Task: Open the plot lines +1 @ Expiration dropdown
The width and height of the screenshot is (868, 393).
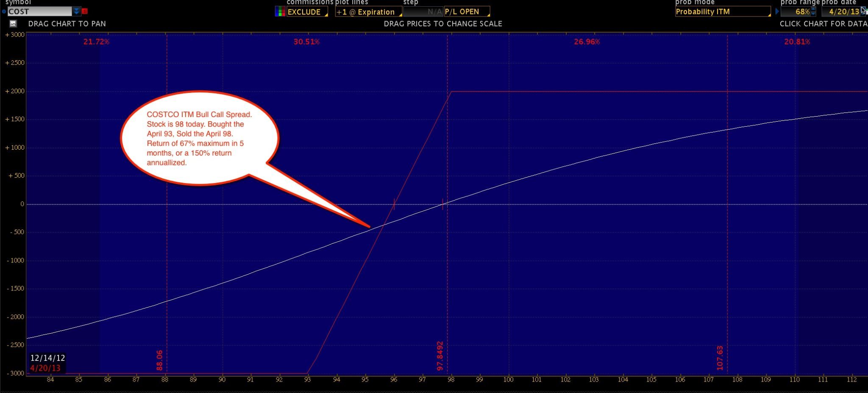Action: coord(368,12)
